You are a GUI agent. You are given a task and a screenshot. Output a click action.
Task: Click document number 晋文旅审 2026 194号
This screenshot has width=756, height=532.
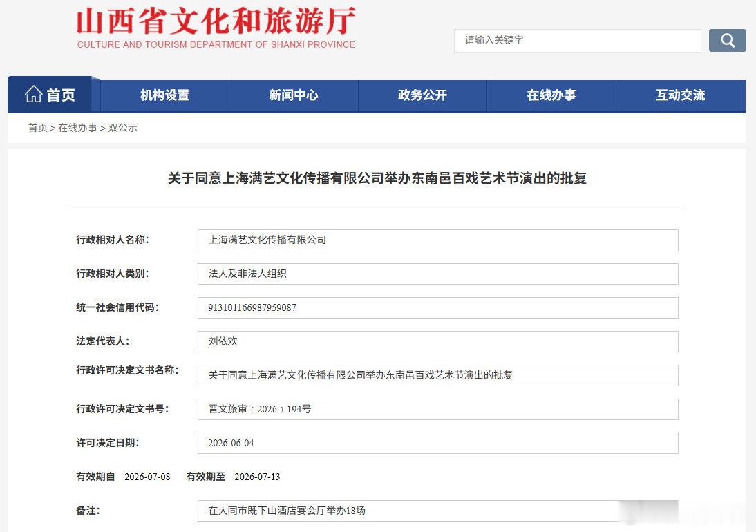pyautogui.click(x=438, y=409)
